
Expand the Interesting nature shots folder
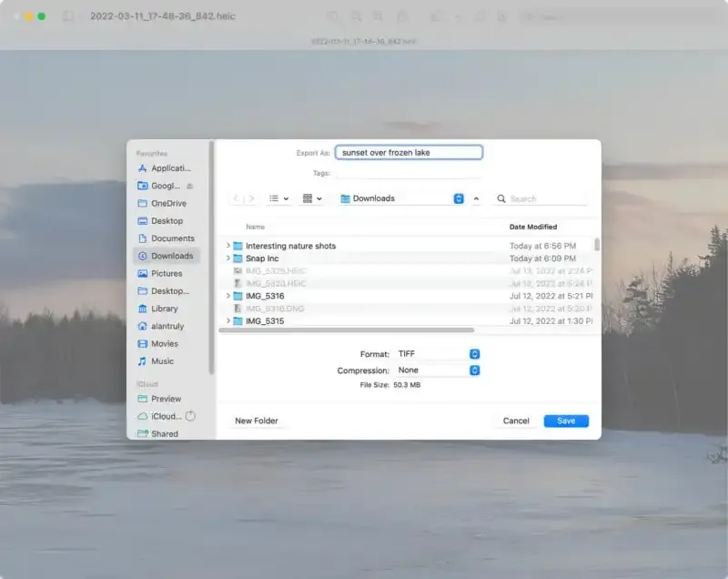pyautogui.click(x=227, y=246)
